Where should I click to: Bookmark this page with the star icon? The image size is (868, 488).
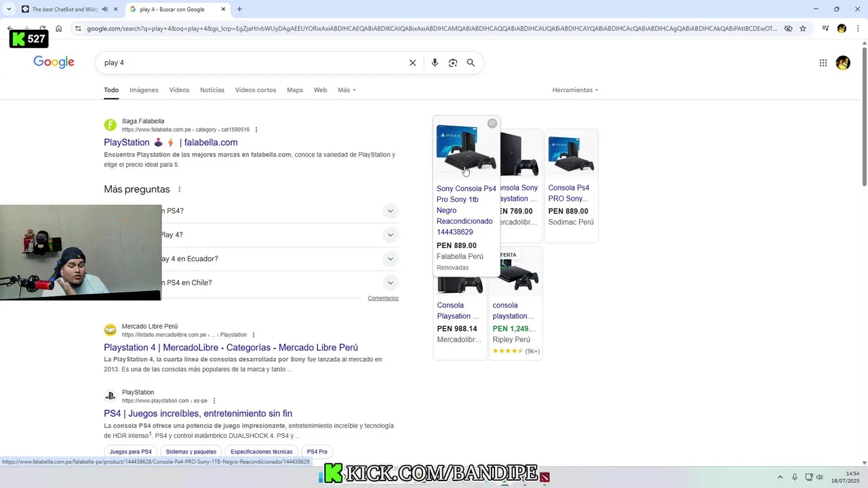(x=803, y=28)
